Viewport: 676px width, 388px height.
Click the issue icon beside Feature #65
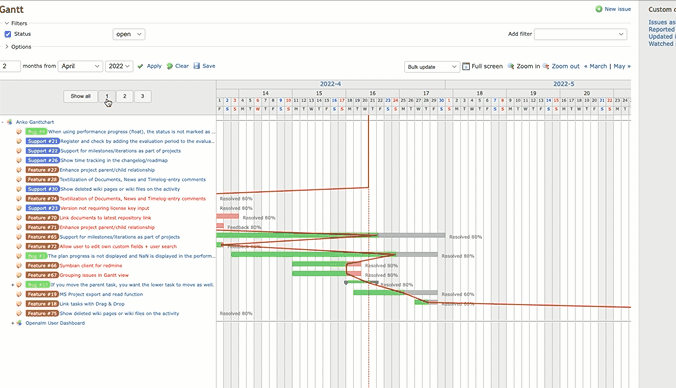[19, 237]
